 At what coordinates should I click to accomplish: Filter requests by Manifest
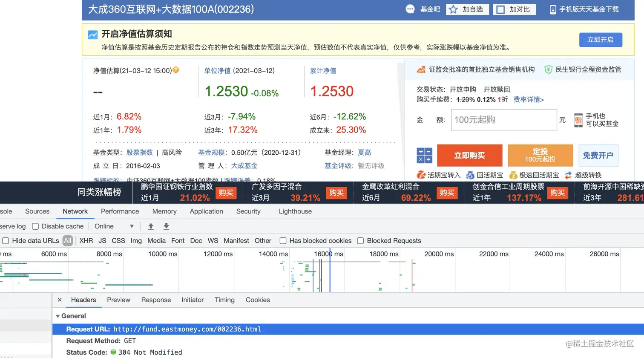tap(236, 241)
